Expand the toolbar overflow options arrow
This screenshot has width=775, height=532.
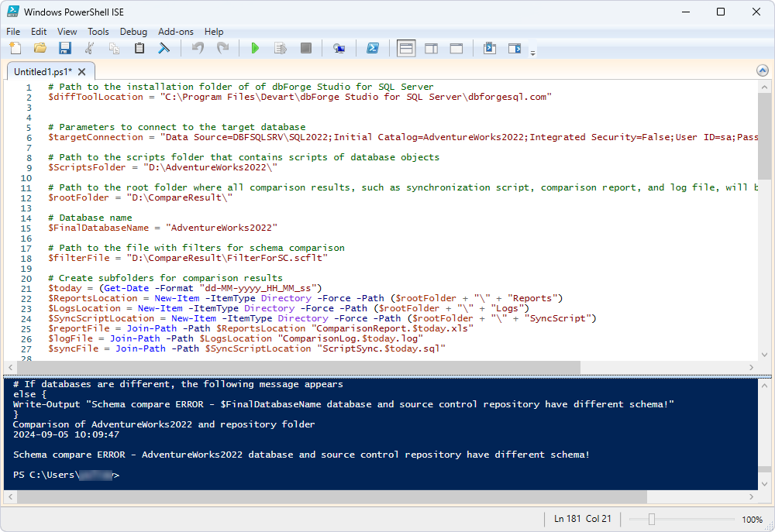click(x=533, y=53)
